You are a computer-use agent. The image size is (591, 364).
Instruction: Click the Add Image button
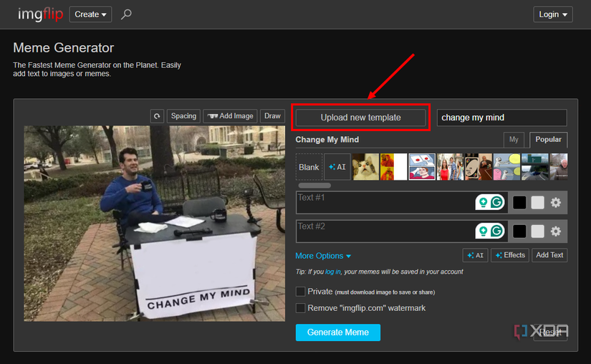(x=230, y=116)
